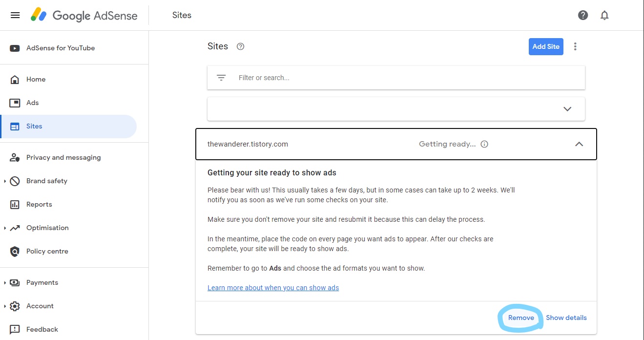Collapse the thewanderer.tistory.com card chevron
Viewport: 644px width, 340px height.
click(579, 144)
